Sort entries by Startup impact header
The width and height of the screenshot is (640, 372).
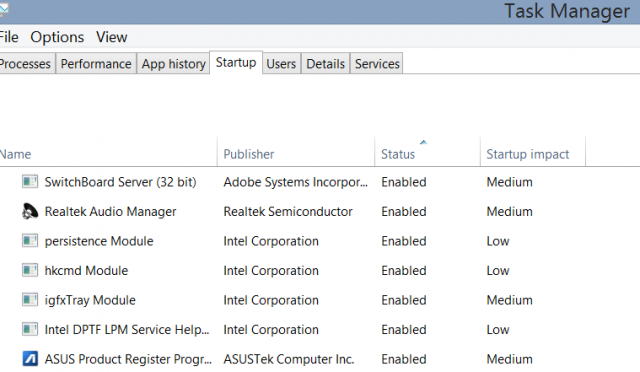tap(533, 152)
